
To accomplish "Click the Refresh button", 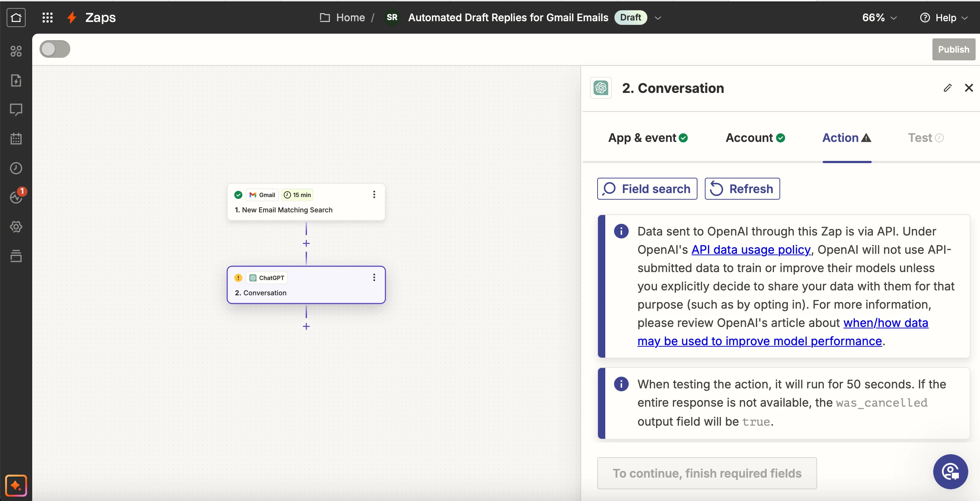I will point(742,189).
